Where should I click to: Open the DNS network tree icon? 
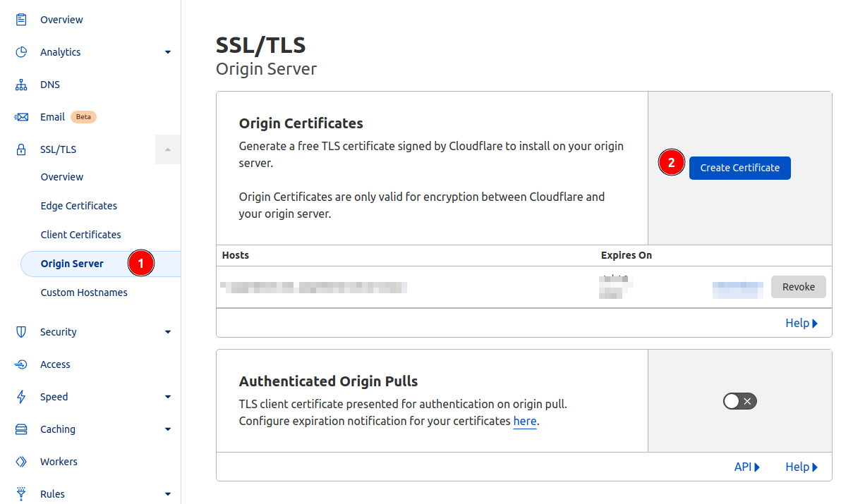tap(21, 85)
